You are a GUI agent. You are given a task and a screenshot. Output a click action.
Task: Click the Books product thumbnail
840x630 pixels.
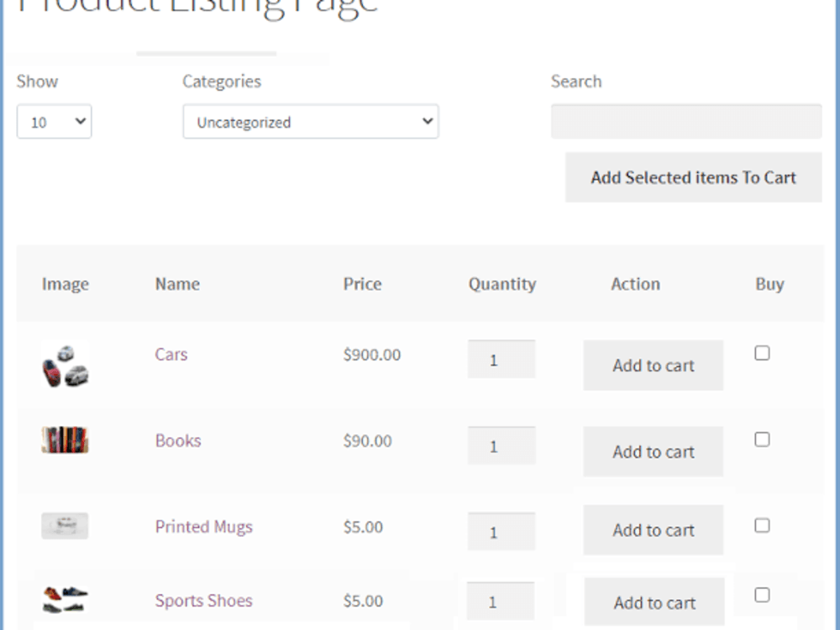[65, 440]
